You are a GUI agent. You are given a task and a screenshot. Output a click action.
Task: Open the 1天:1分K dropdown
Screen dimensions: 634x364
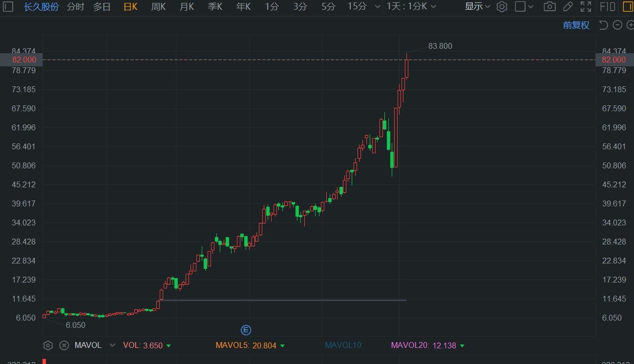coord(412,7)
